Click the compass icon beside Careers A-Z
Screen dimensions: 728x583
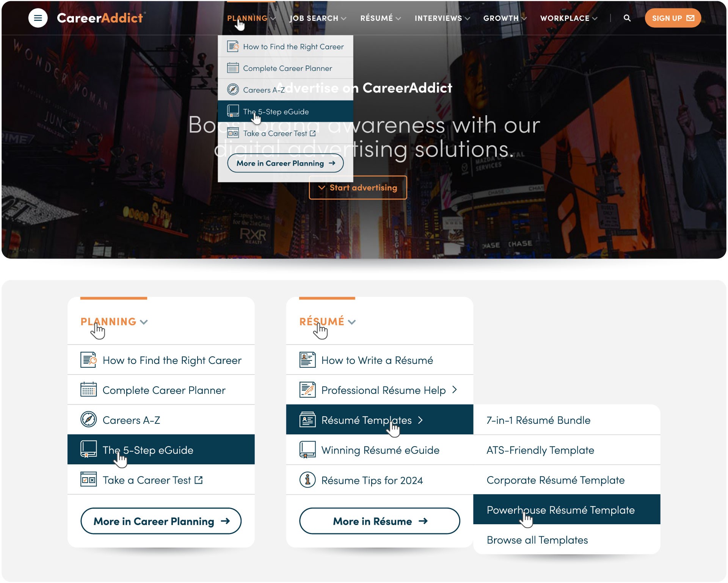pos(88,420)
